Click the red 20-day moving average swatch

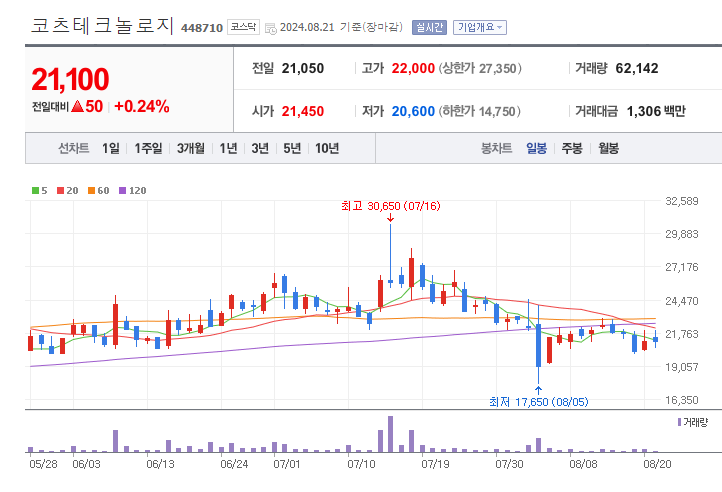tap(60, 191)
